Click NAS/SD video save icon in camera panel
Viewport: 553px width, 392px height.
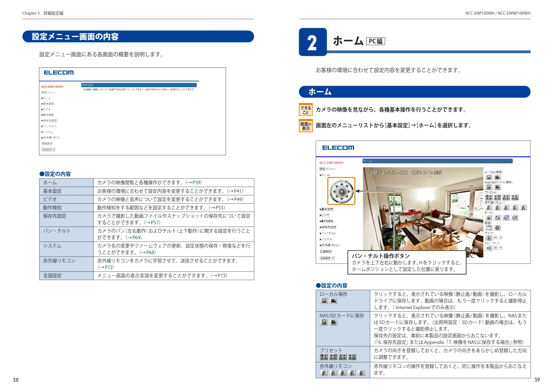pyautogui.click(x=497, y=187)
